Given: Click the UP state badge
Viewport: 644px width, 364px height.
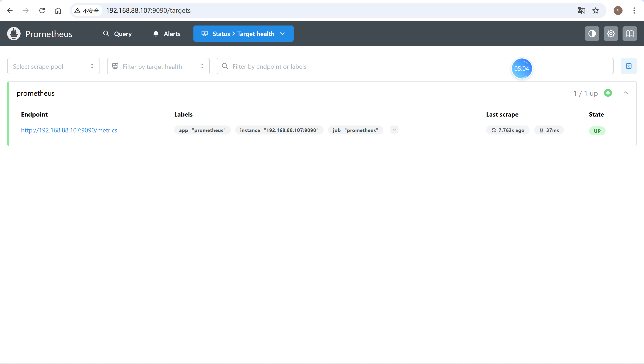Looking at the screenshot, I should [597, 131].
